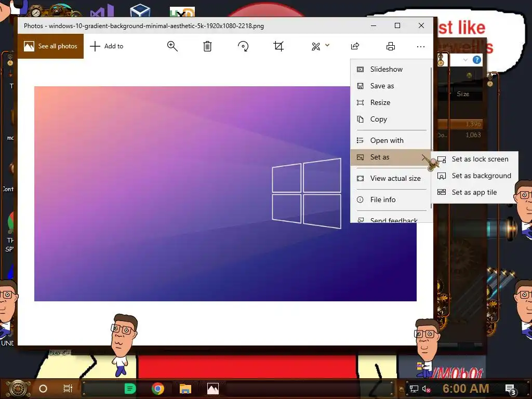Open the Add to option
This screenshot has height=399, width=532.
tap(107, 46)
